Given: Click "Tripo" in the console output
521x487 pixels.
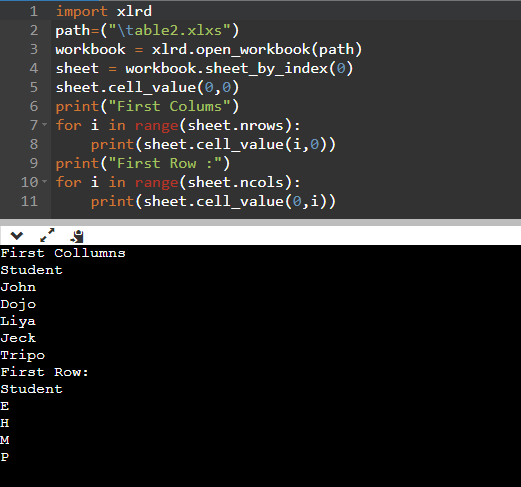Looking at the screenshot, I should click(23, 355).
